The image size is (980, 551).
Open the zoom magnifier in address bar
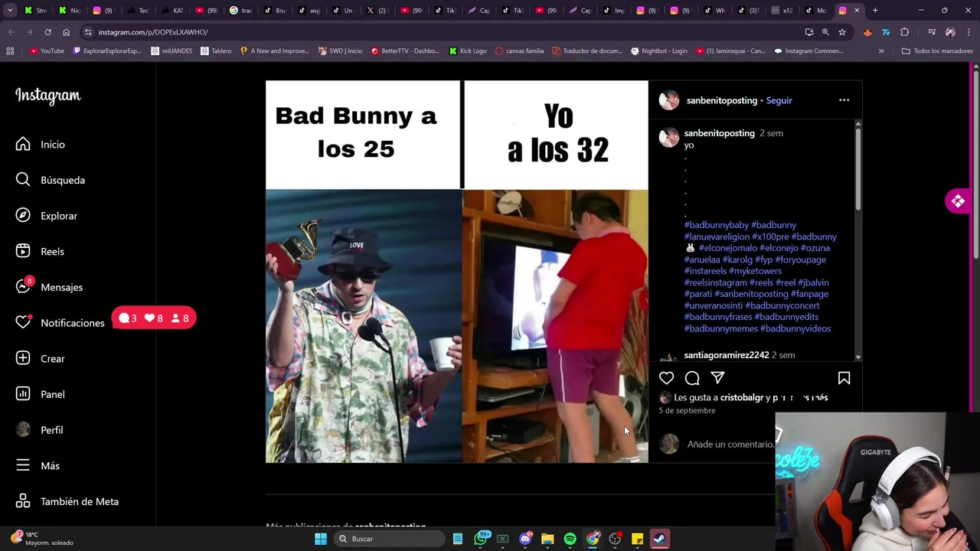[x=825, y=32]
